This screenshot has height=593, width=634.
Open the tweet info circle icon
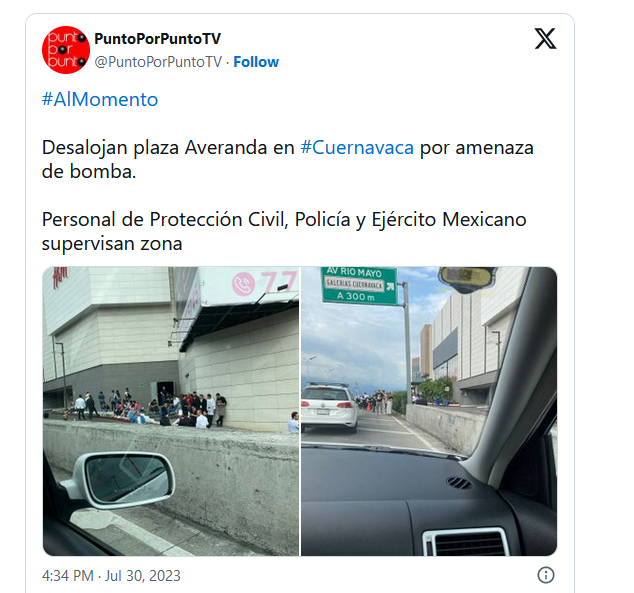pos(545,575)
